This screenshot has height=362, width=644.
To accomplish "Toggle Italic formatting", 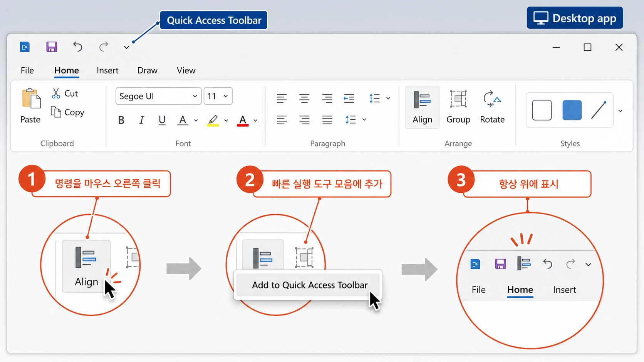I will pos(141,120).
